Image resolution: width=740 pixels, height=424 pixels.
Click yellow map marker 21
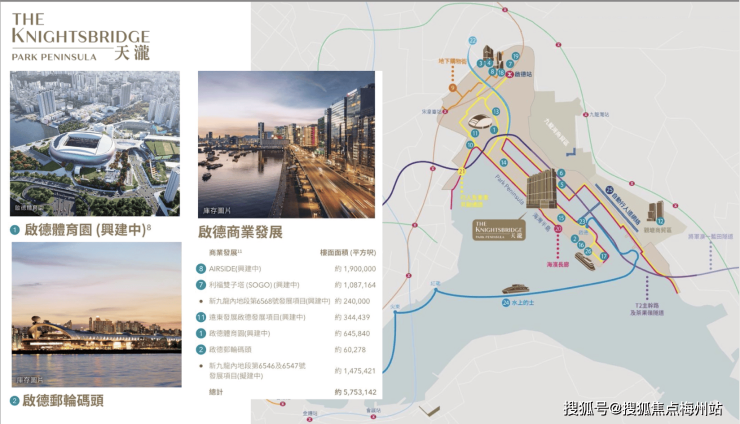pyautogui.click(x=462, y=171)
